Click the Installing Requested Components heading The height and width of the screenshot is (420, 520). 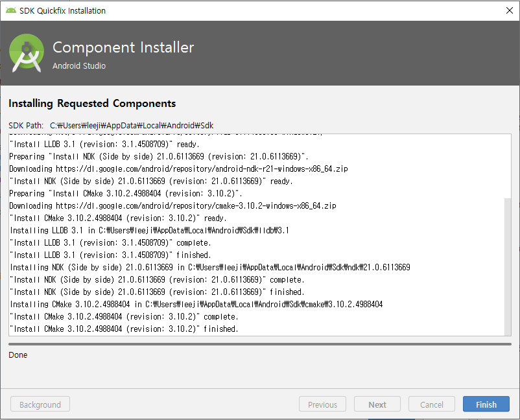pos(92,104)
